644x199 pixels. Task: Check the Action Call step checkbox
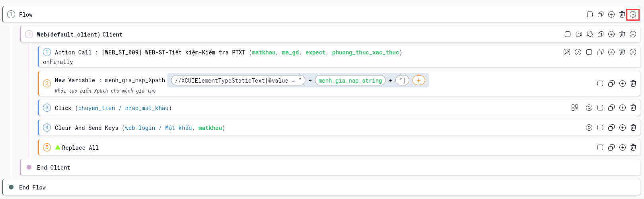pos(589,52)
